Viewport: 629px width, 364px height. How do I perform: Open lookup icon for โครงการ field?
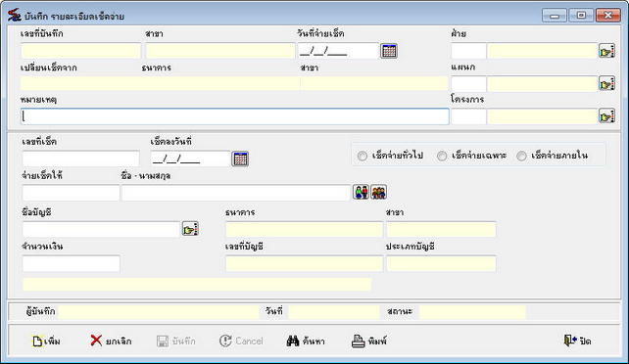(606, 116)
